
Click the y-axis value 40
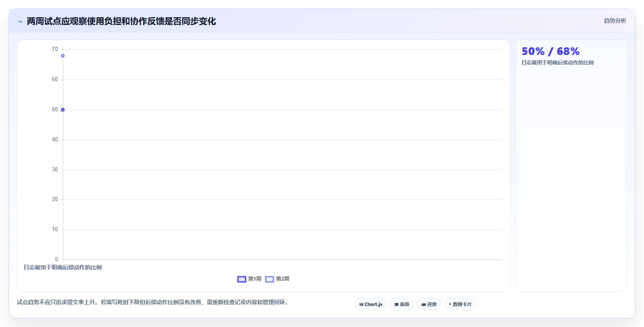click(x=55, y=140)
